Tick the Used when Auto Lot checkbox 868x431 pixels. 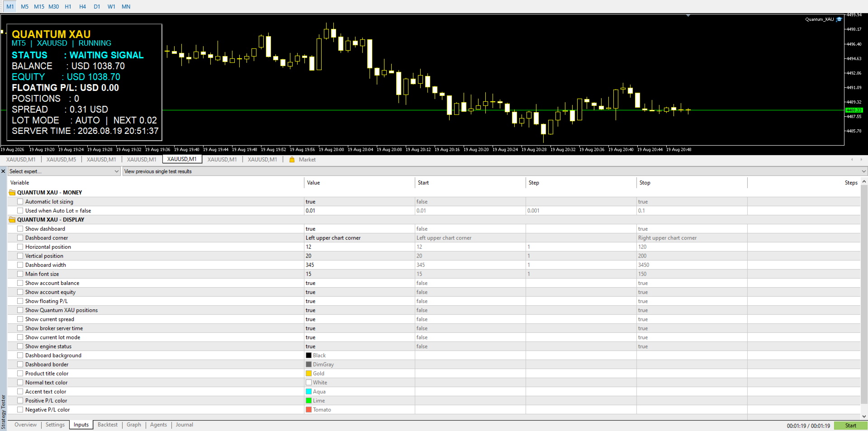point(20,211)
